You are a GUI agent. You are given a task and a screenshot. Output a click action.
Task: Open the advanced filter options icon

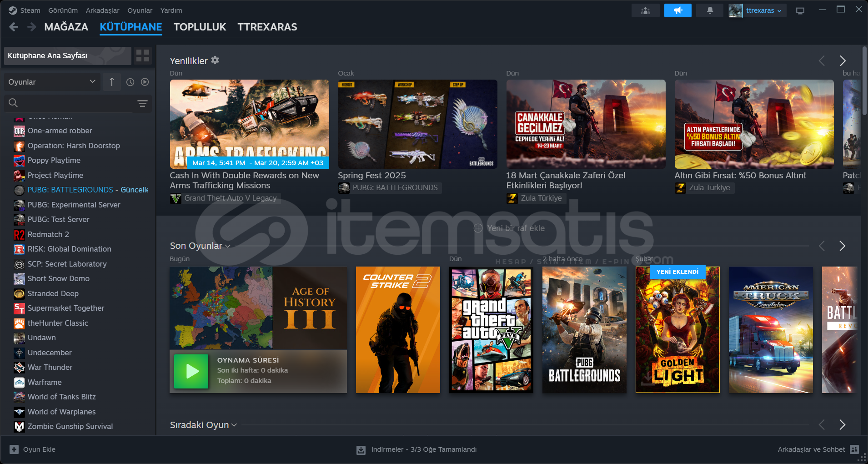[142, 104]
